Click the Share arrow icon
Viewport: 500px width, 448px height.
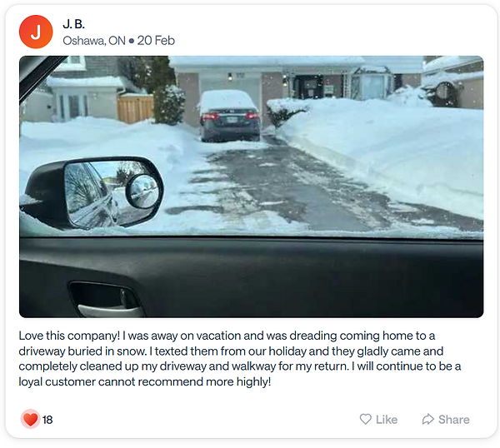tap(428, 419)
